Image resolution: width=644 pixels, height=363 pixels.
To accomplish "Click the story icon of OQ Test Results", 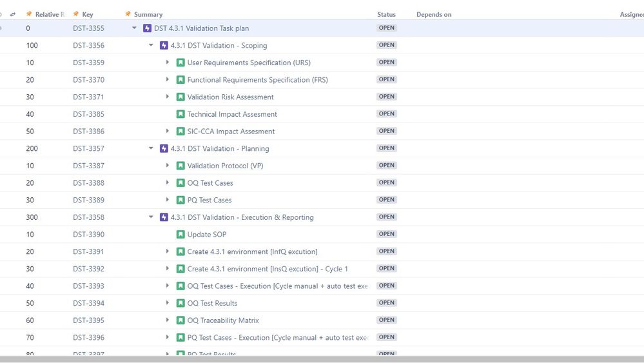I will coord(181,303).
